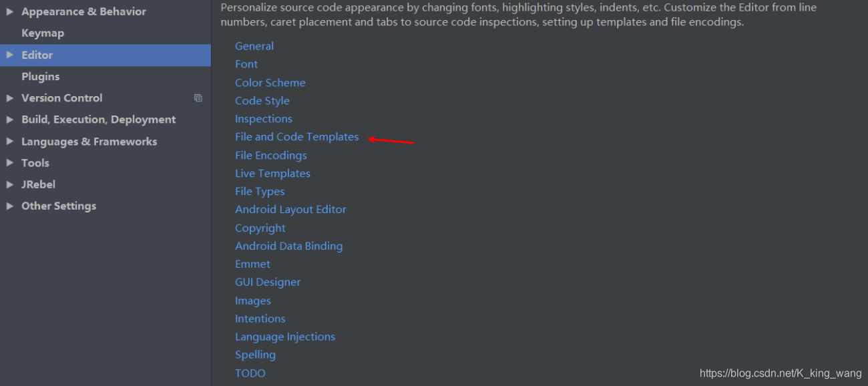The height and width of the screenshot is (386, 868).
Task: Select the Tools settings category
Action: click(x=35, y=163)
